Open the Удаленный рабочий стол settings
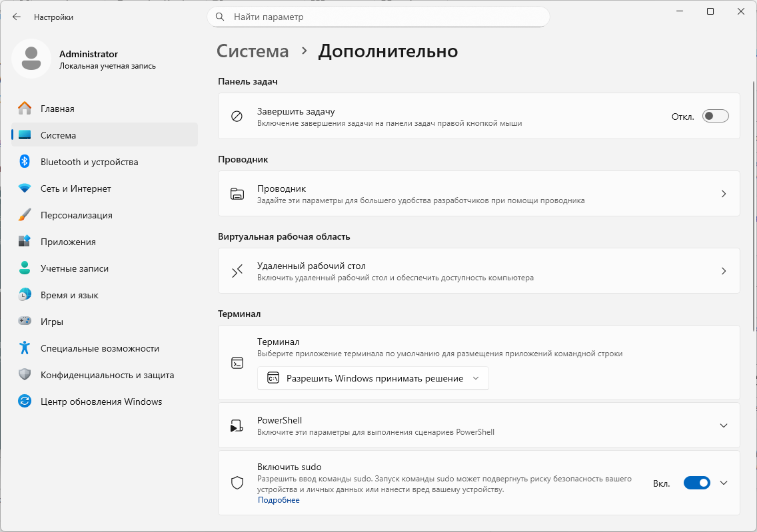The image size is (757, 532). pyautogui.click(x=478, y=271)
